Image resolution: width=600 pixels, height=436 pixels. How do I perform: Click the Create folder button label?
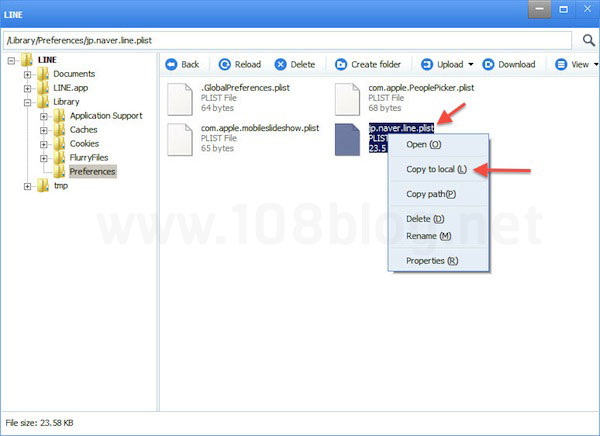[376, 64]
